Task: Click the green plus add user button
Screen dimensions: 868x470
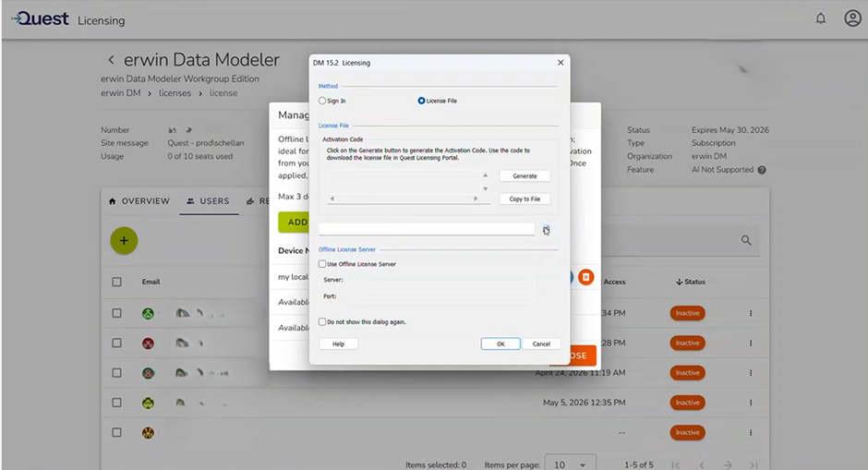Action: 124,241
